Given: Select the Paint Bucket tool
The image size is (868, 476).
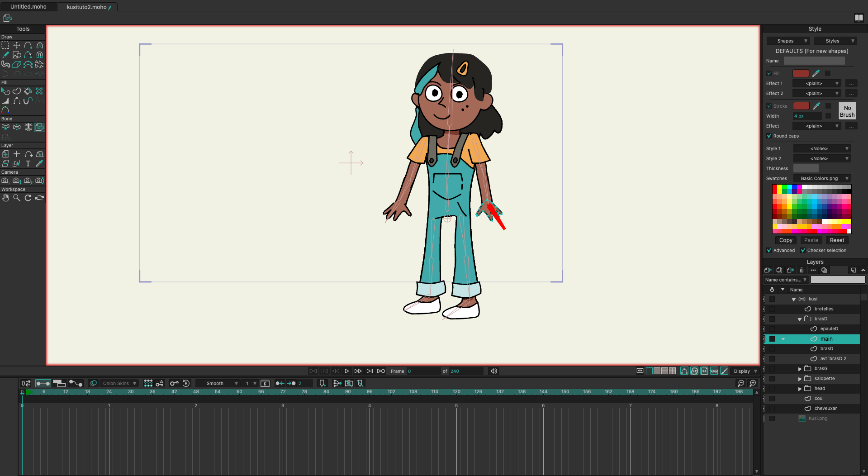Looking at the screenshot, I should (x=28, y=91).
